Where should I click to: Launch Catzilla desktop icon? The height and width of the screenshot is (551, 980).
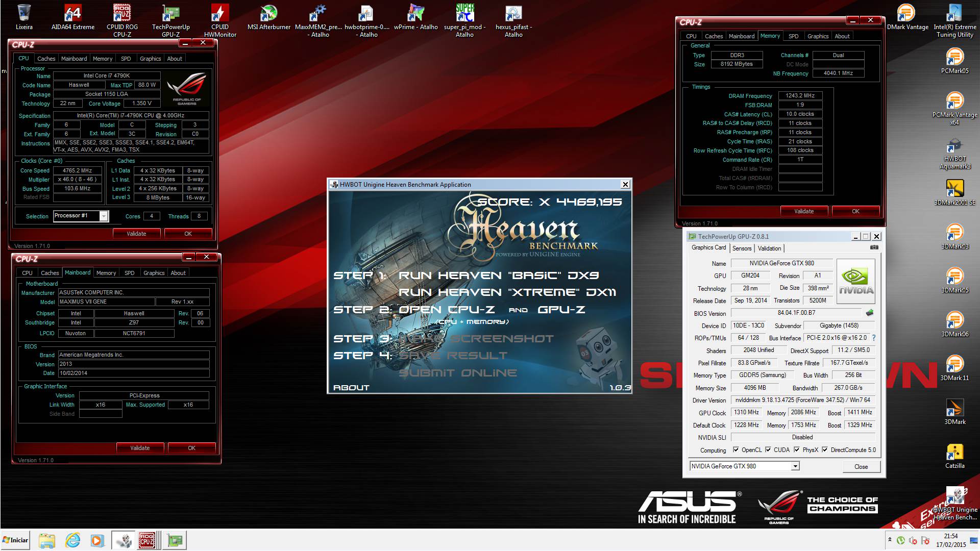click(x=955, y=456)
